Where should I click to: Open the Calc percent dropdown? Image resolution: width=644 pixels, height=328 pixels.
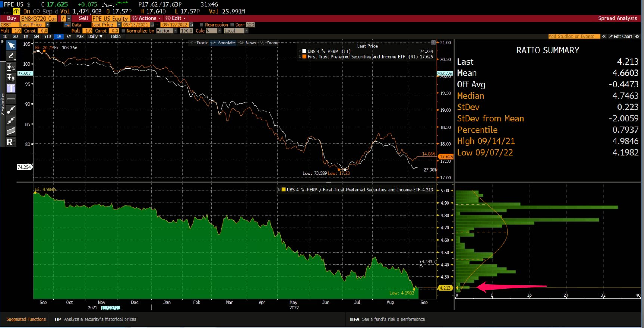pos(220,31)
